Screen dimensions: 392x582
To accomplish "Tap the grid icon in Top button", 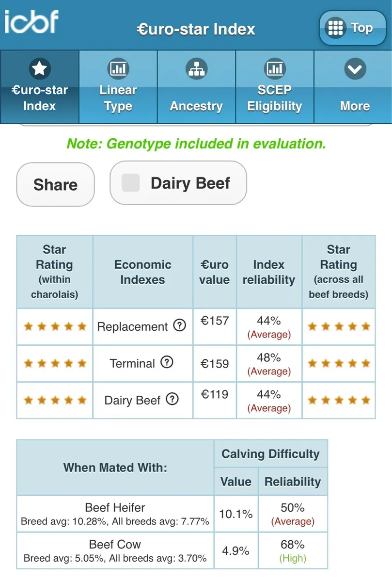I will click(x=336, y=28).
